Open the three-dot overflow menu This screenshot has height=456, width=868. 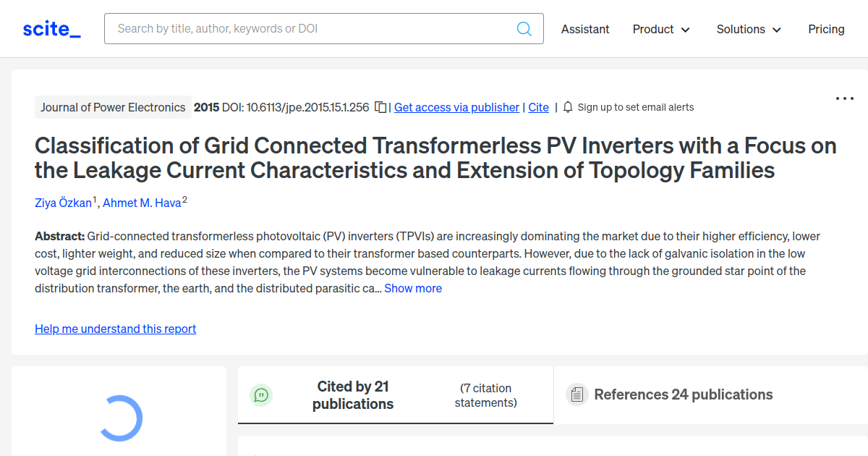pos(845,98)
